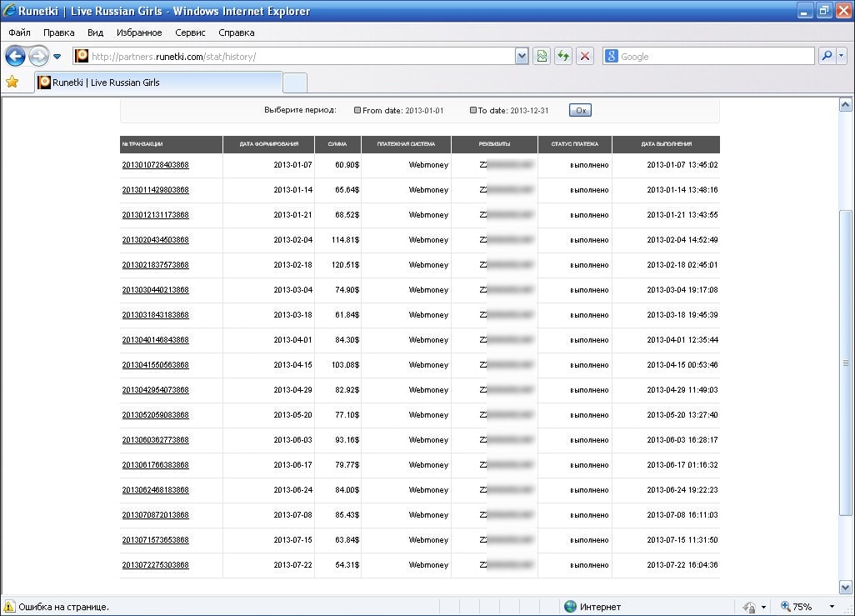The image size is (855, 616).
Task: Click the compatibility view icon by address bar
Action: coord(542,57)
